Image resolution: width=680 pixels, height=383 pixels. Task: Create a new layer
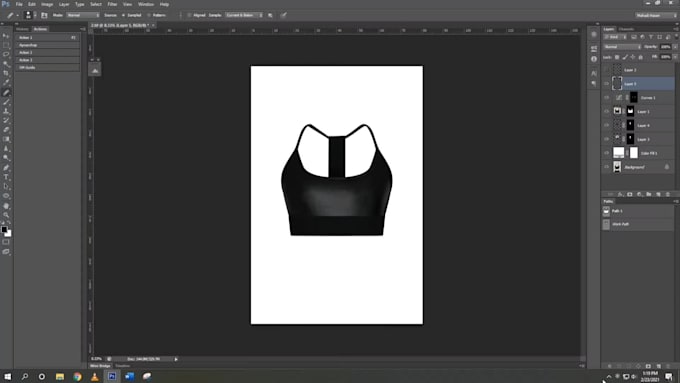pos(658,194)
